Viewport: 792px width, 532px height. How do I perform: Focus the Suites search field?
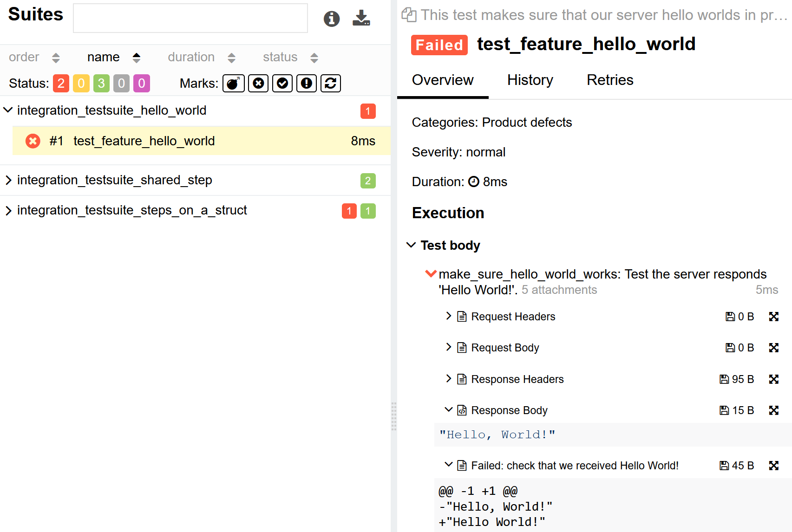pyautogui.click(x=190, y=18)
